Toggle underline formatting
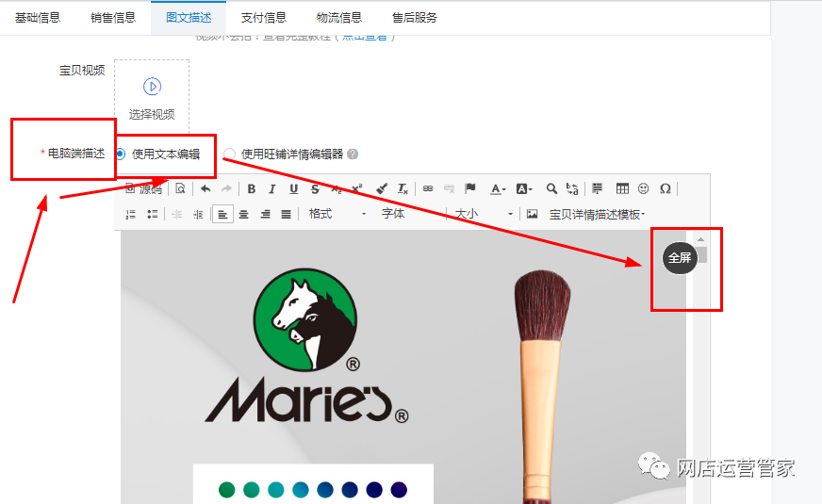 pyautogui.click(x=293, y=189)
